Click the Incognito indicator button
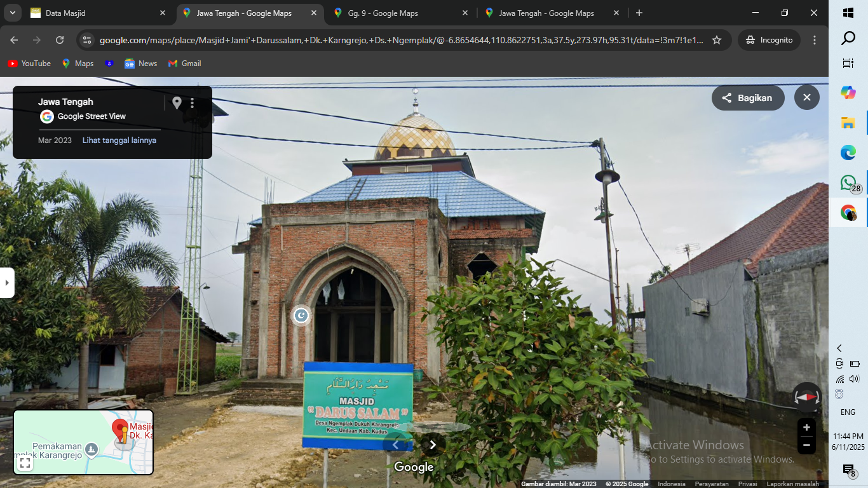Image resolution: width=868 pixels, height=488 pixels. point(770,40)
